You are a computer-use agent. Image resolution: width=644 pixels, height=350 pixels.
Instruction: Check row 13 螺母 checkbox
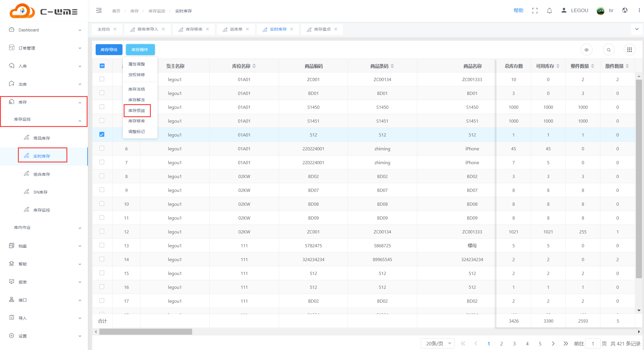point(102,245)
